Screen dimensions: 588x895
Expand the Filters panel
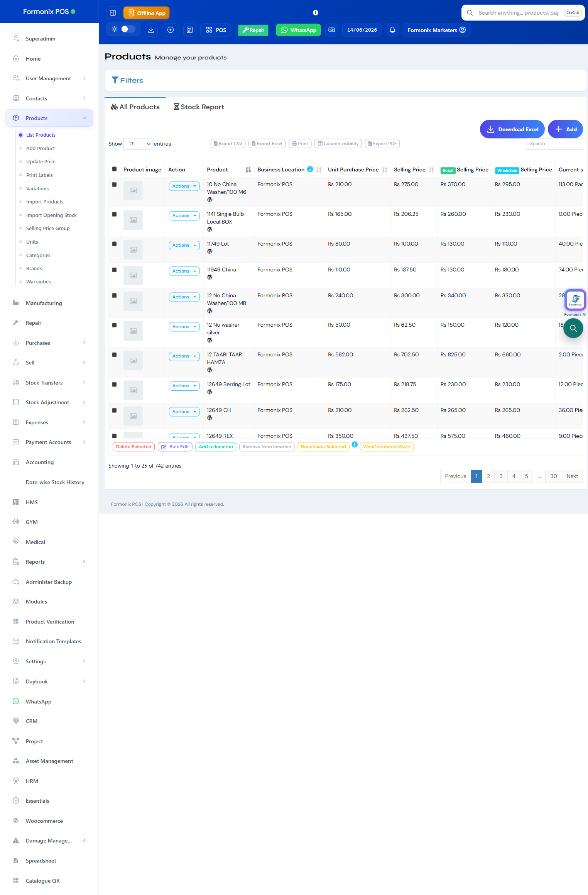[127, 80]
